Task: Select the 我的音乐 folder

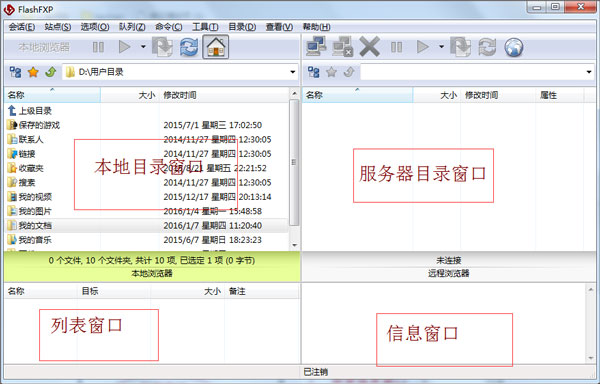Action: (x=29, y=240)
